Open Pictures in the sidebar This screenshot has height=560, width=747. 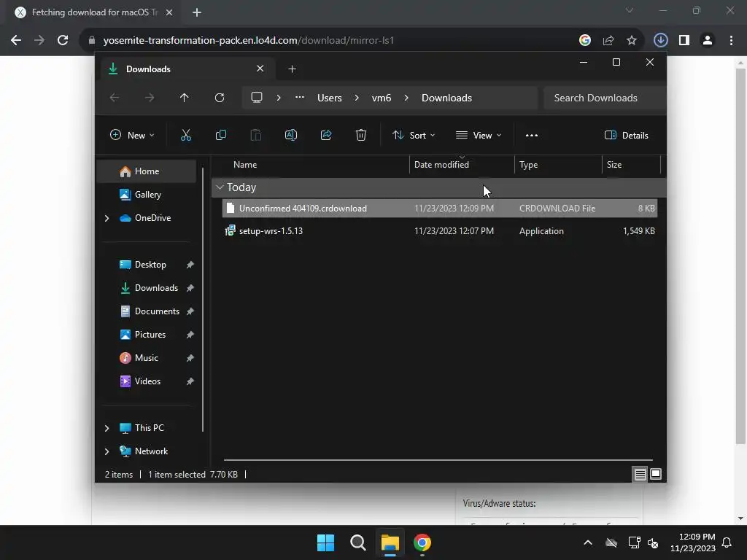(150, 334)
